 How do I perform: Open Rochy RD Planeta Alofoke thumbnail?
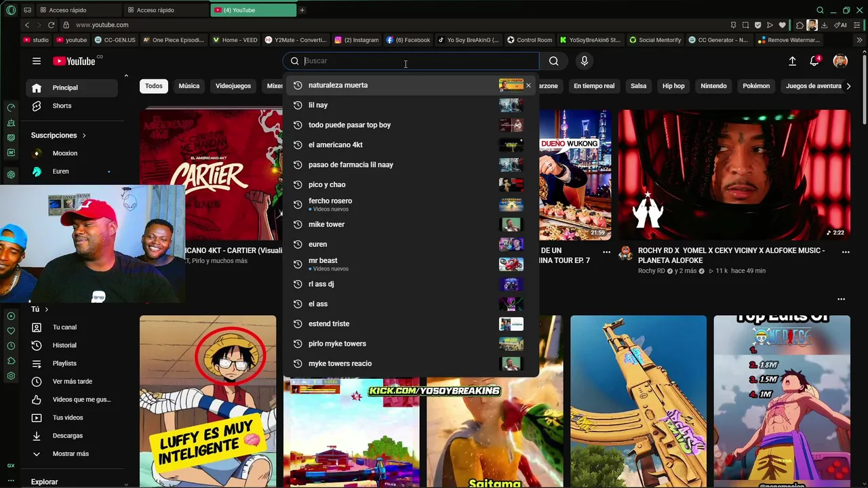coord(734,175)
